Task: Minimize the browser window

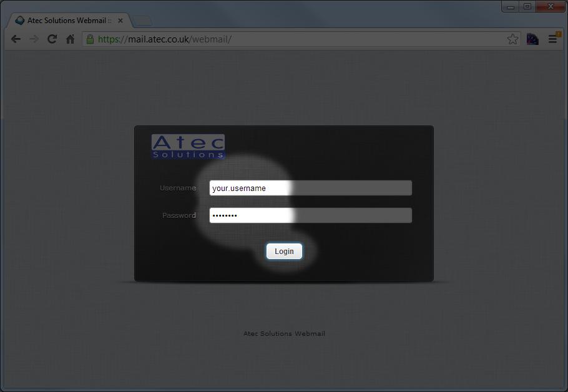Action: tap(511, 7)
